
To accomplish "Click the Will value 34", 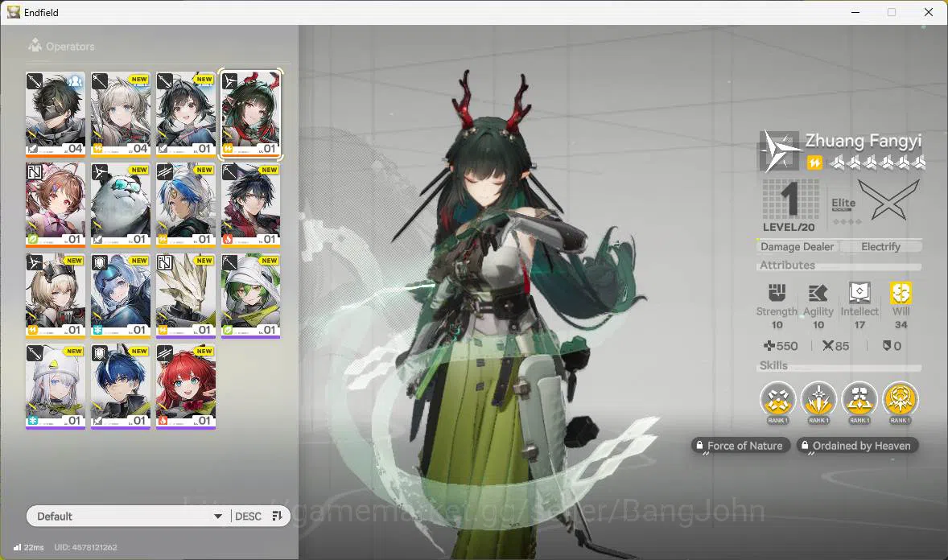I will tap(901, 325).
